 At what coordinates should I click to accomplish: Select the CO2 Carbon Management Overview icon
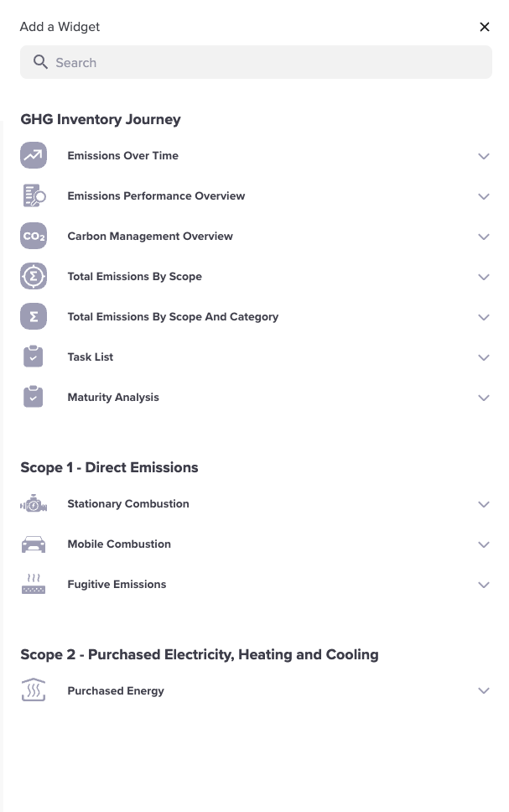point(34,236)
